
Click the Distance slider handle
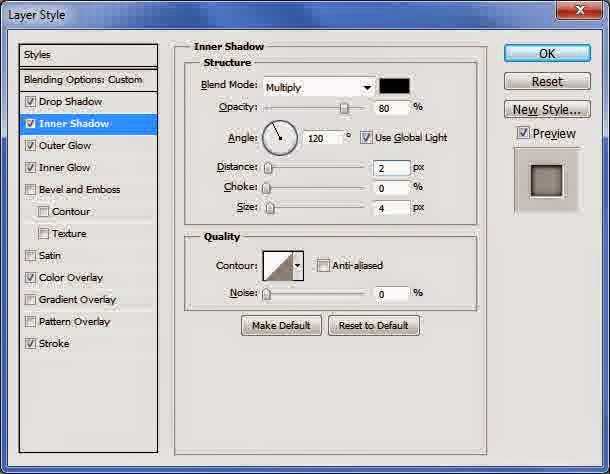pyautogui.click(x=268, y=168)
